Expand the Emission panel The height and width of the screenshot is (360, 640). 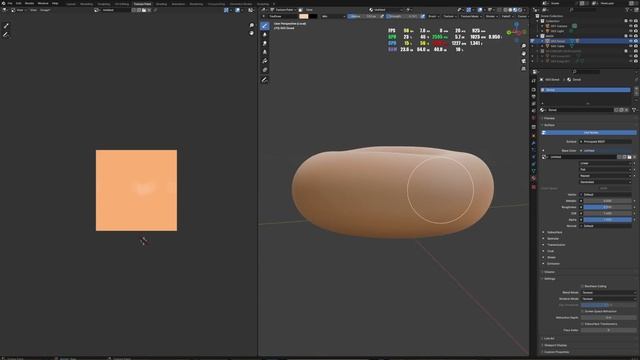(553, 264)
